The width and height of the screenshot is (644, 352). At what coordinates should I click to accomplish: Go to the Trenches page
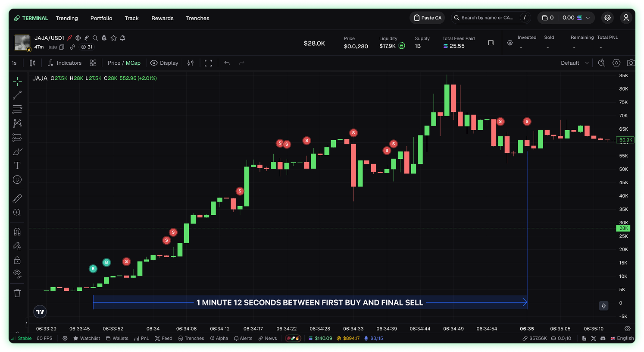click(x=197, y=18)
